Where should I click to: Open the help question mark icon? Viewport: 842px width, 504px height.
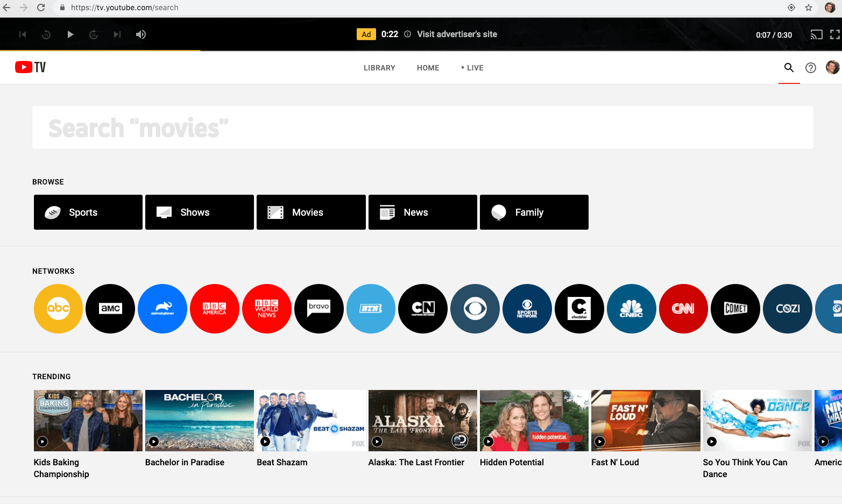pyautogui.click(x=811, y=68)
